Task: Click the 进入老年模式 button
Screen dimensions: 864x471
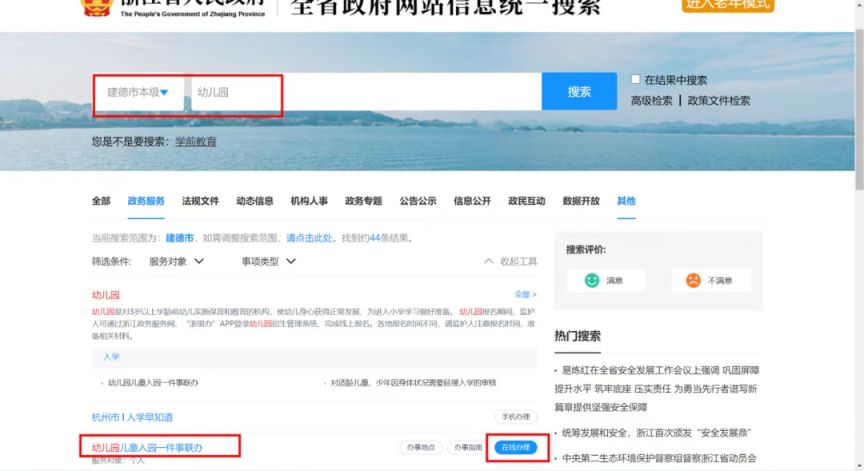Action: 728,4
